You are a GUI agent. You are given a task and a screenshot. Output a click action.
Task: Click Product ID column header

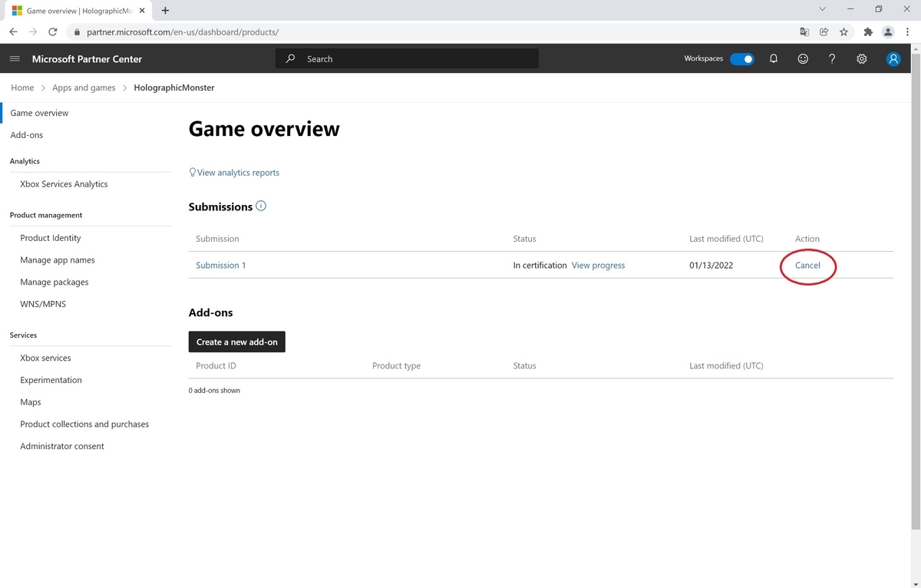216,365
